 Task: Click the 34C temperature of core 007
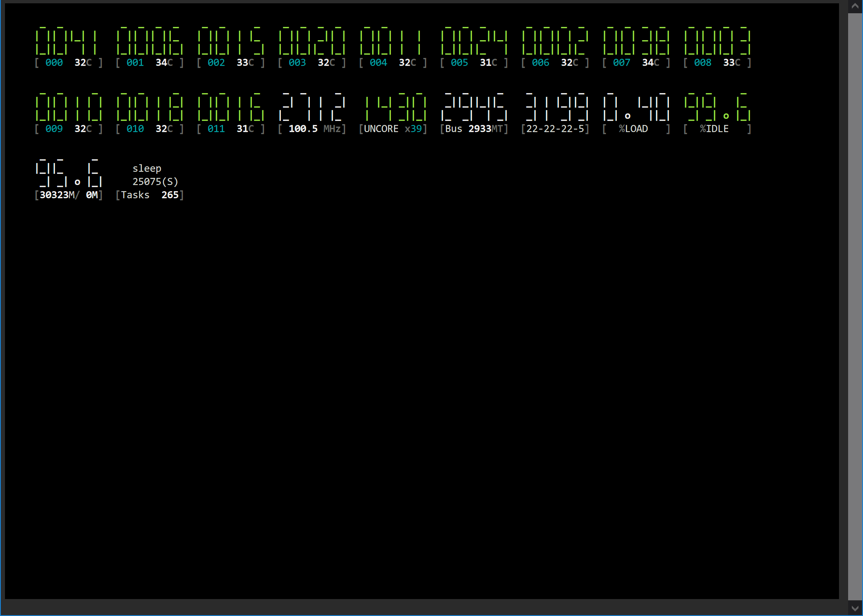[x=651, y=62]
